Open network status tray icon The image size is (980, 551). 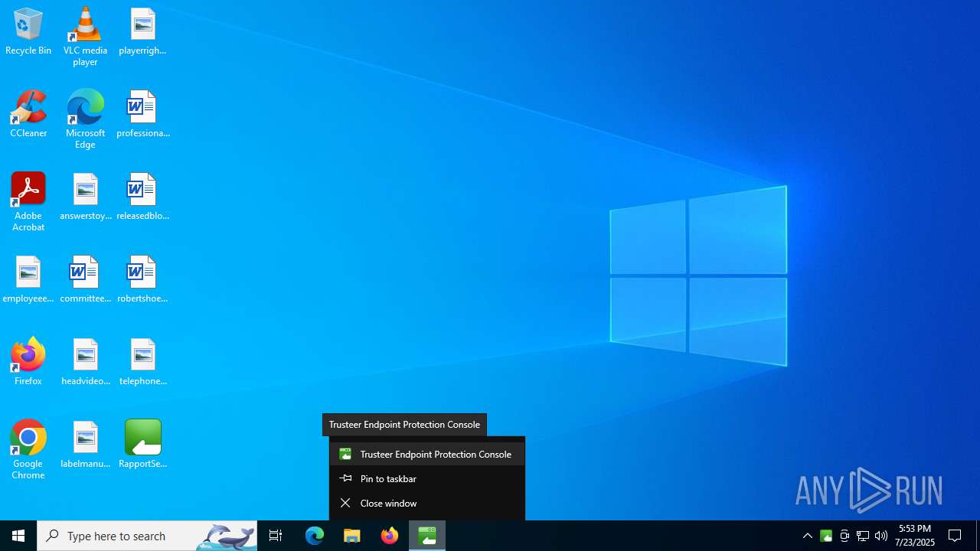click(863, 536)
